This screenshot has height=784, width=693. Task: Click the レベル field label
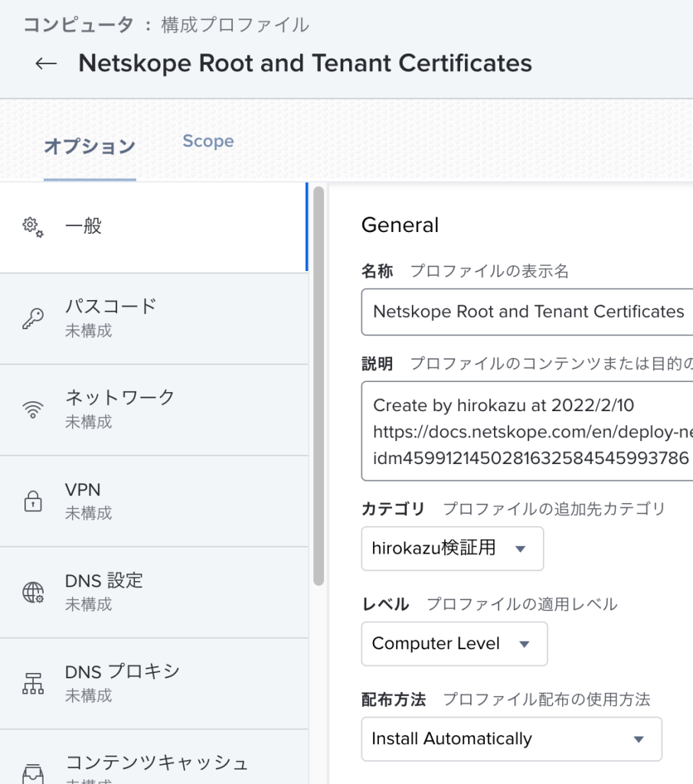[x=385, y=604]
